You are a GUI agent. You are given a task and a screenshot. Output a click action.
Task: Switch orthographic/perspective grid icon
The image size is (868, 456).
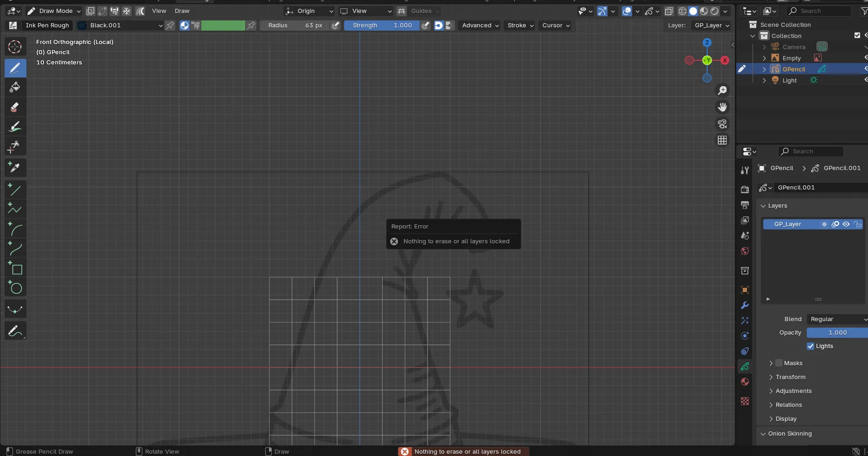pyautogui.click(x=722, y=140)
